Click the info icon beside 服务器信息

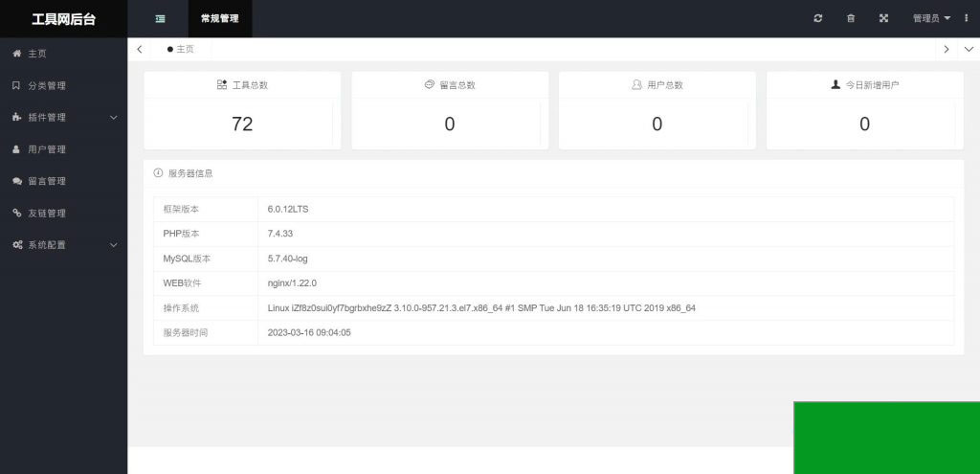tap(158, 173)
